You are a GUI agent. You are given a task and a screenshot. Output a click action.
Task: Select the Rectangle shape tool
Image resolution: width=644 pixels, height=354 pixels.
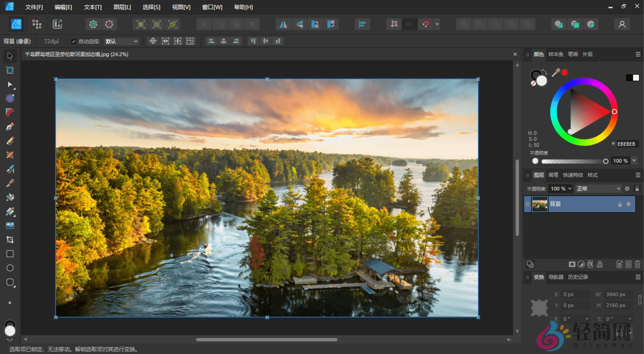click(10, 254)
